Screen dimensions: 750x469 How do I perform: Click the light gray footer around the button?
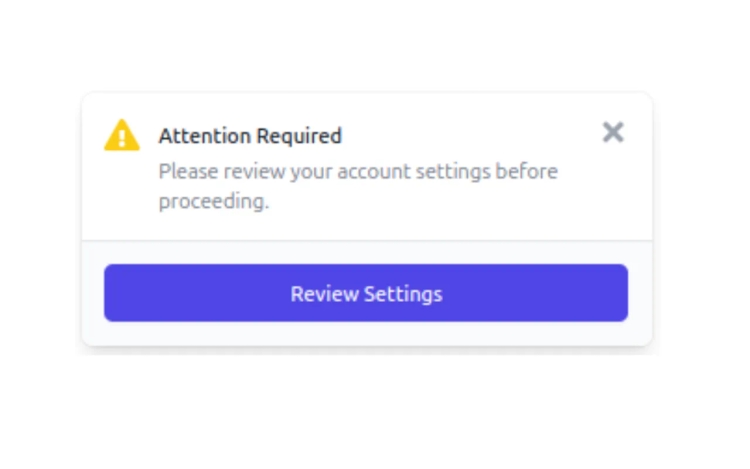(x=367, y=333)
